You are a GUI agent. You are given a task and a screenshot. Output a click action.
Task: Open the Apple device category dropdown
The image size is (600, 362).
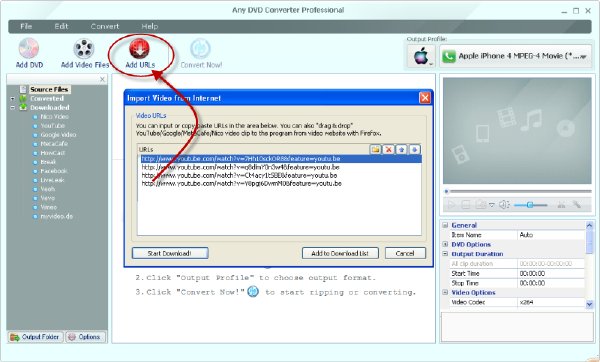[x=421, y=56]
